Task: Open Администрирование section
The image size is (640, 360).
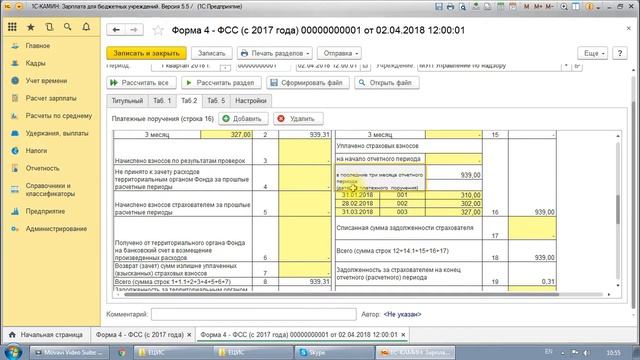Action: click(x=56, y=229)
